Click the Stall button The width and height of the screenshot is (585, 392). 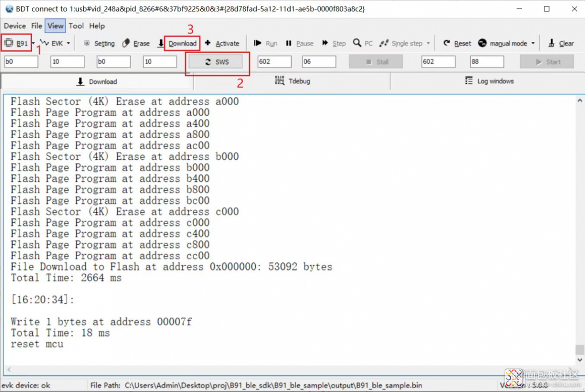pyautogui.click(x=376, y=62)
